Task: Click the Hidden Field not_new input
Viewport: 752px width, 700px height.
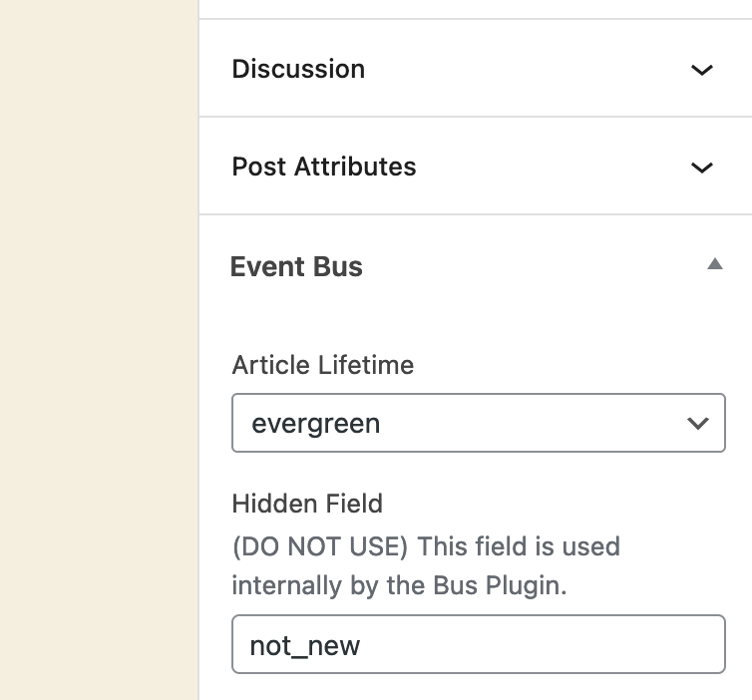Action: (x=478, y=644)
